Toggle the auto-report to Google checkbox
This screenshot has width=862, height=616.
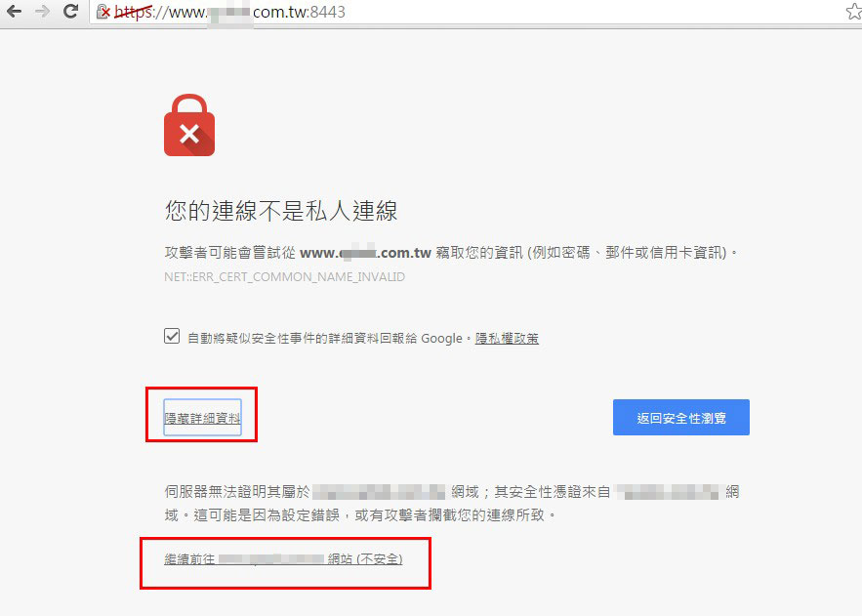(x=172, y=336)
